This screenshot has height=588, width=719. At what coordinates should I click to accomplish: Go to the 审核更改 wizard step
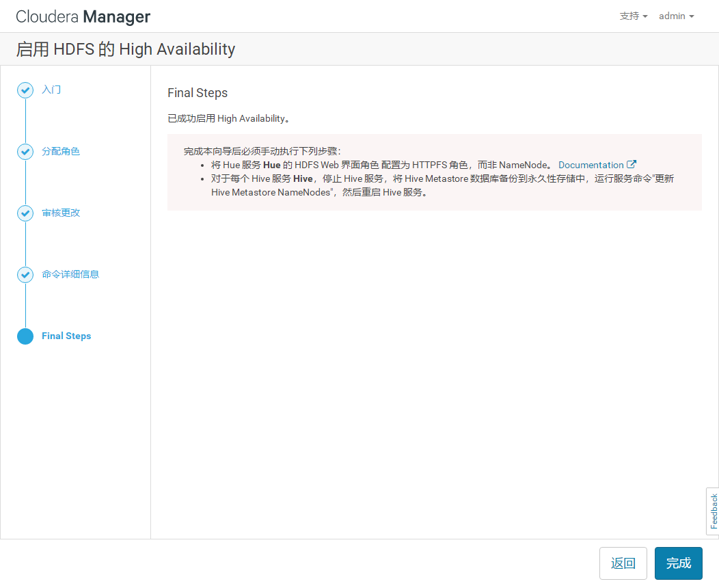[x=61, y=213]
